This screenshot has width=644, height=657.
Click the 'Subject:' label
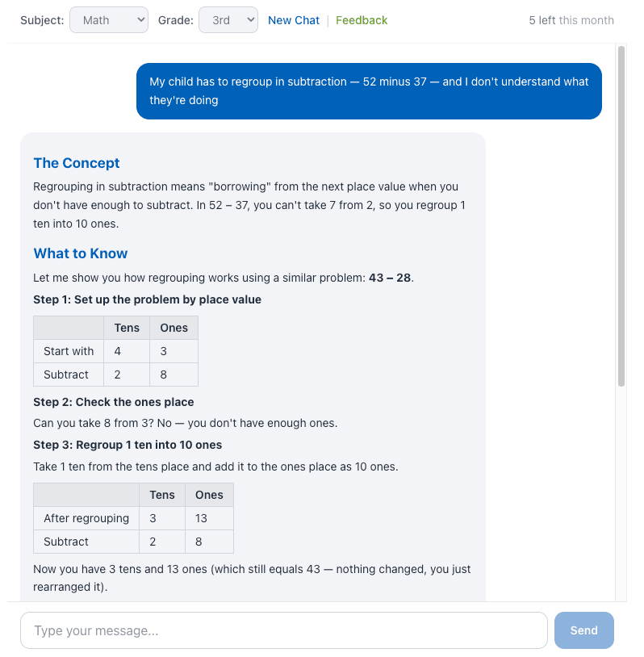pyautogui.click(x=42, y=20)
